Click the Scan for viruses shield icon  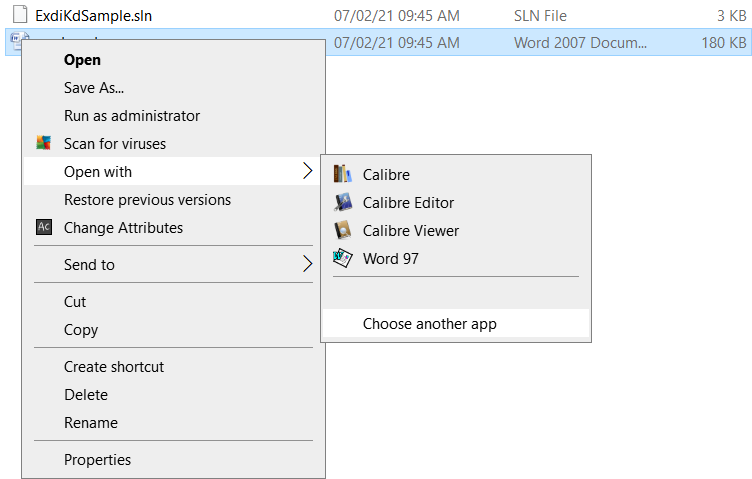pos(44,144)
